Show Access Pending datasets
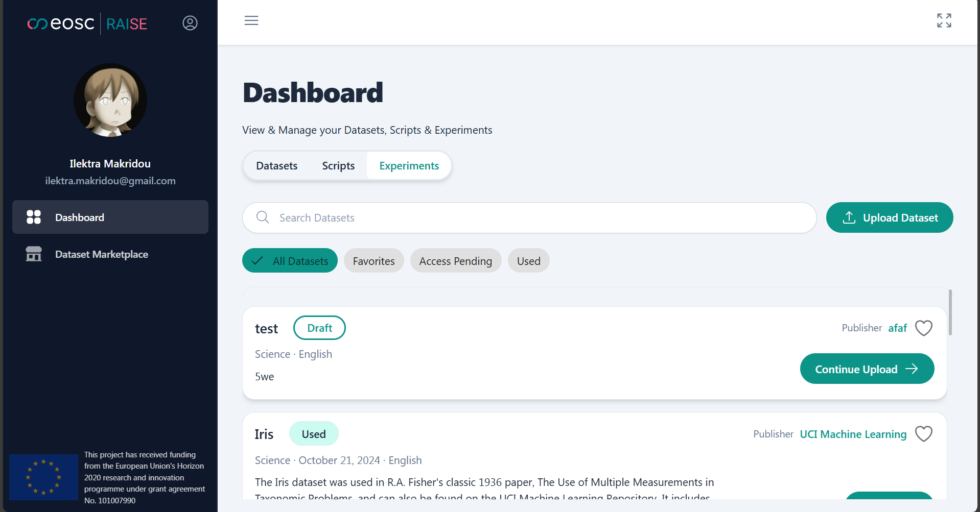 [455, 261]
